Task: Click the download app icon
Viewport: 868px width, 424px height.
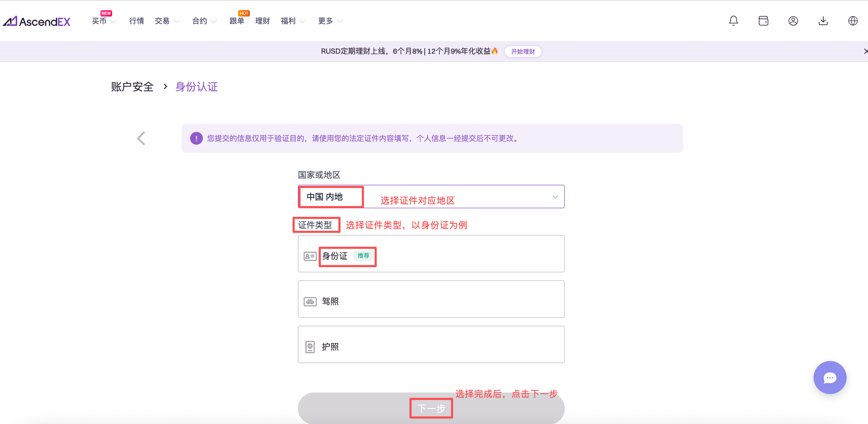Action: click(x=823, y=21)
